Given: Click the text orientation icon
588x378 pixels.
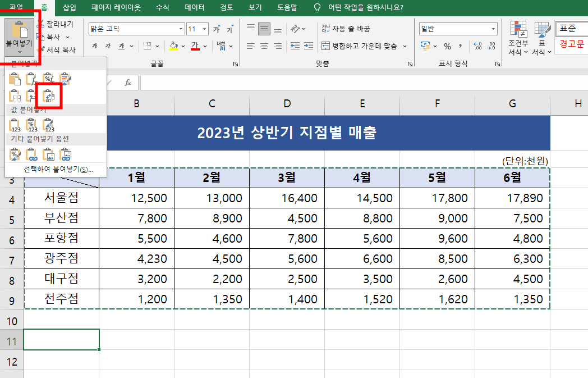Looking at the screenshot, I should (x=296, y=29).
